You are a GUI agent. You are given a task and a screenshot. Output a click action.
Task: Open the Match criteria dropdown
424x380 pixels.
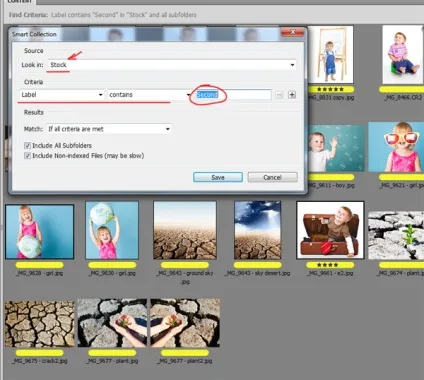click(109, 129)
